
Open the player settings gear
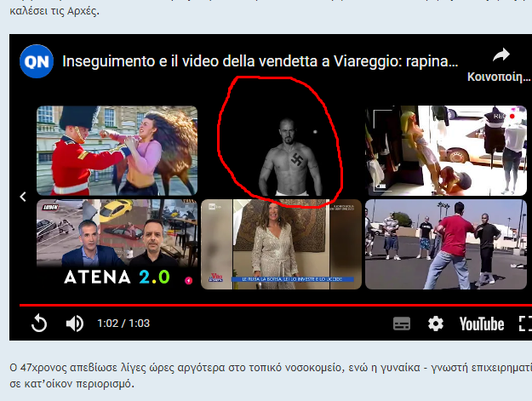coord(436,324)
